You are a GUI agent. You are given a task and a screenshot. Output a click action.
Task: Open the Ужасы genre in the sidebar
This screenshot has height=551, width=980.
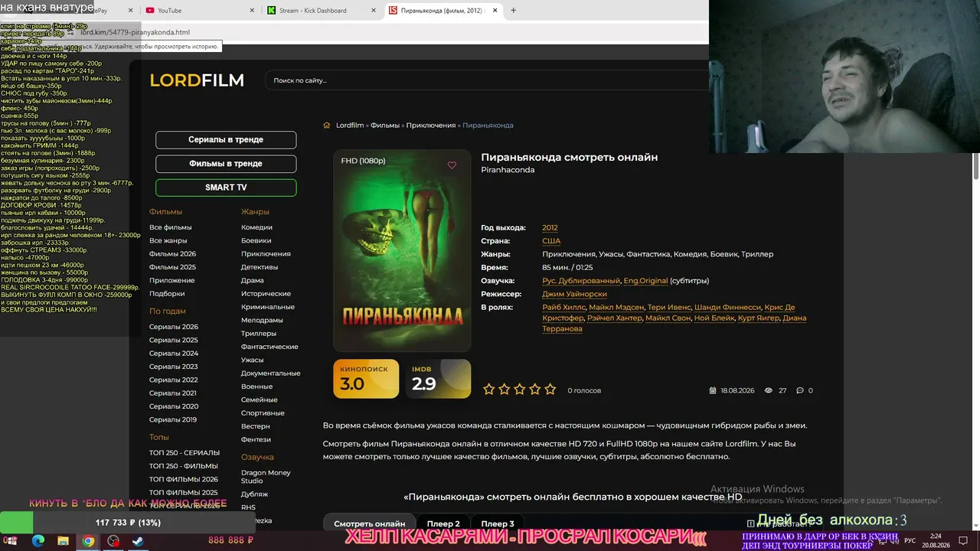[253, 360]
